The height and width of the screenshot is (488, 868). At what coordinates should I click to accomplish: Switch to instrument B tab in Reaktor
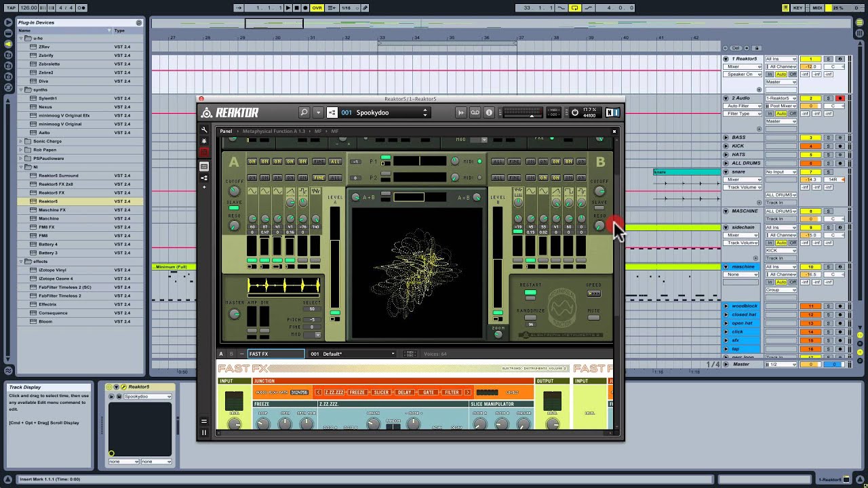coord(231,354)
